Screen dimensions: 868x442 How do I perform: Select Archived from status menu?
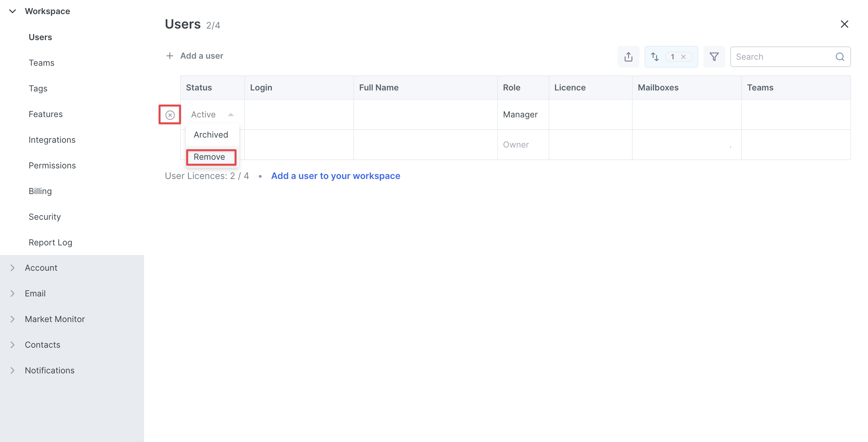click(211, 134)
